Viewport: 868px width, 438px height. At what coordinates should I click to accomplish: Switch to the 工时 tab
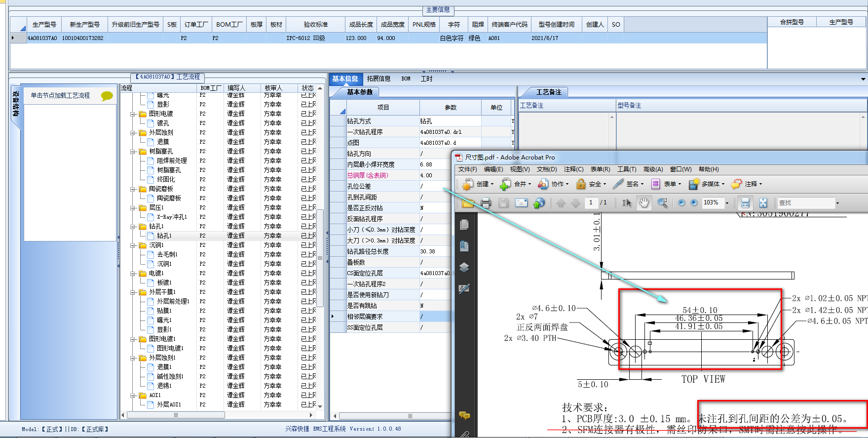[426, 79]
